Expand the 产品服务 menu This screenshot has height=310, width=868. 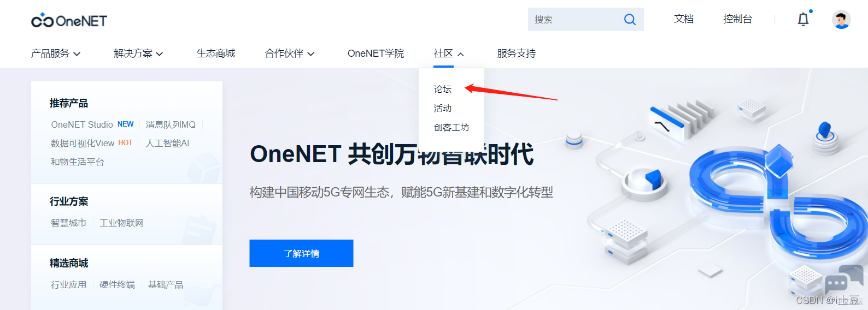pyautogui.click(x=56, y=53)
